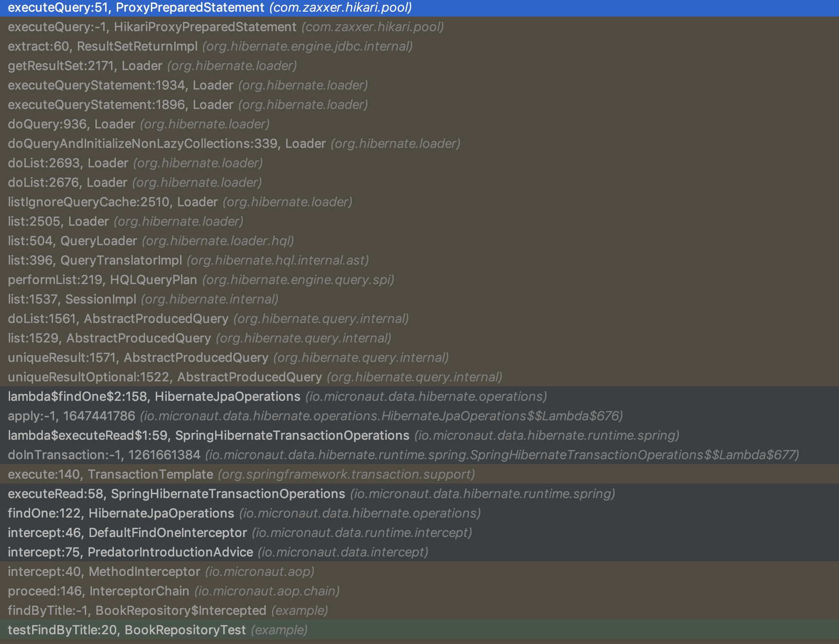Select intercept:40 MethodInterceptor frame
Image resolution: width=839 pixels, height=644 pixels.
click(x=419, y=572)
